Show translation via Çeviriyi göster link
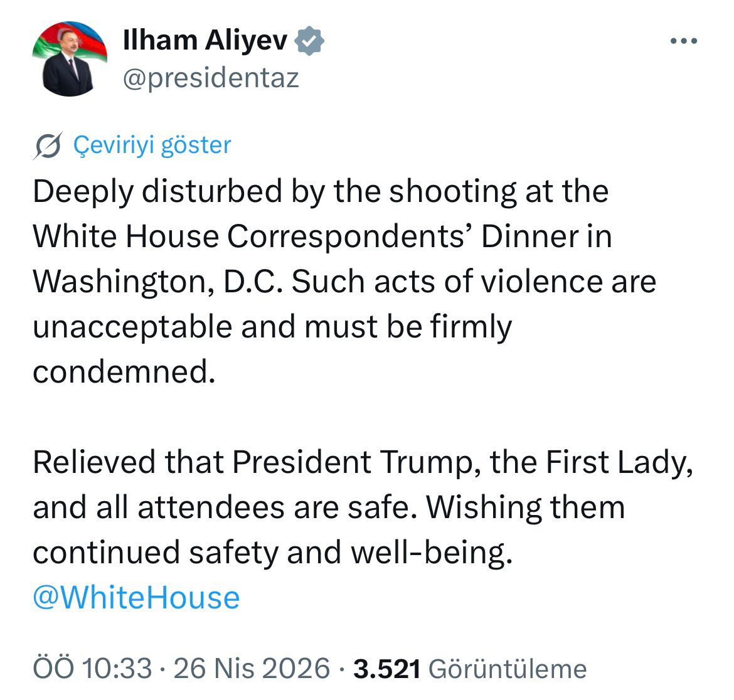Screen dimensions: 734x700 (x=152, y=146)
